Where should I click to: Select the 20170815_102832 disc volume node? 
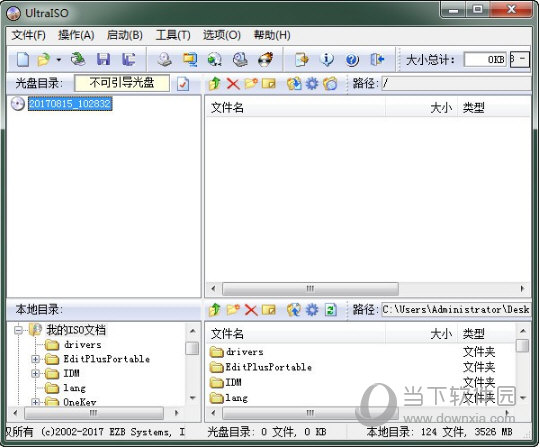pos(70,104)
